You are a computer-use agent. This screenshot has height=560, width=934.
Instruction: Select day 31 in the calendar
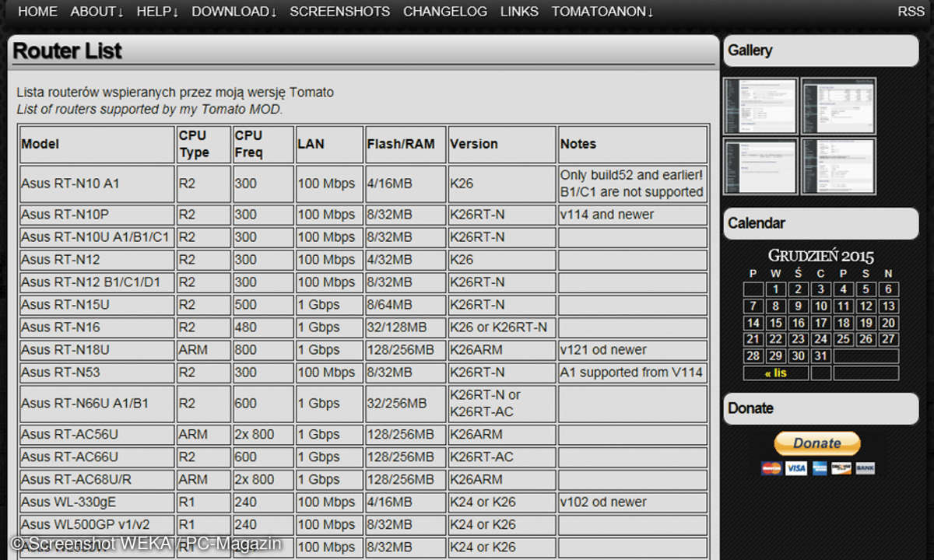[820, 356]
